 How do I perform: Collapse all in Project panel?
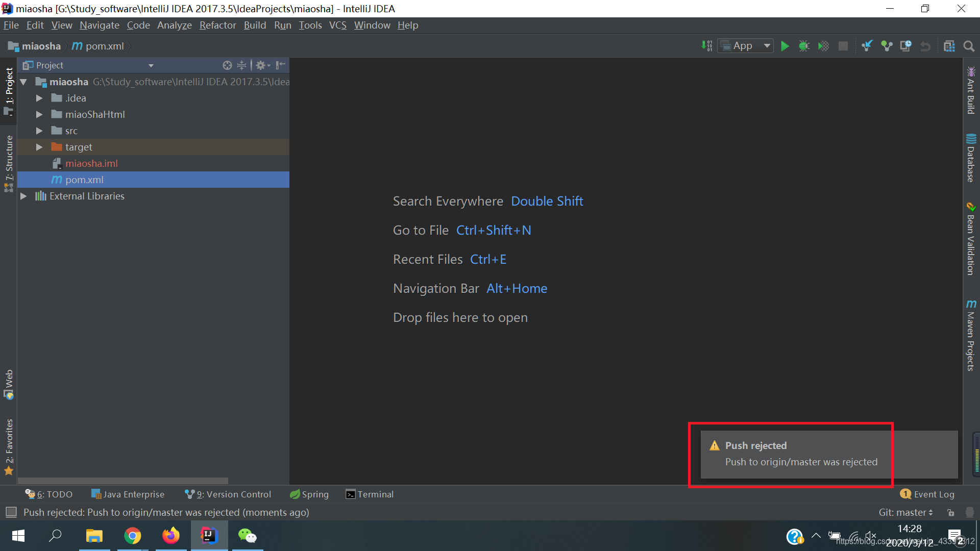coord(241,65)
